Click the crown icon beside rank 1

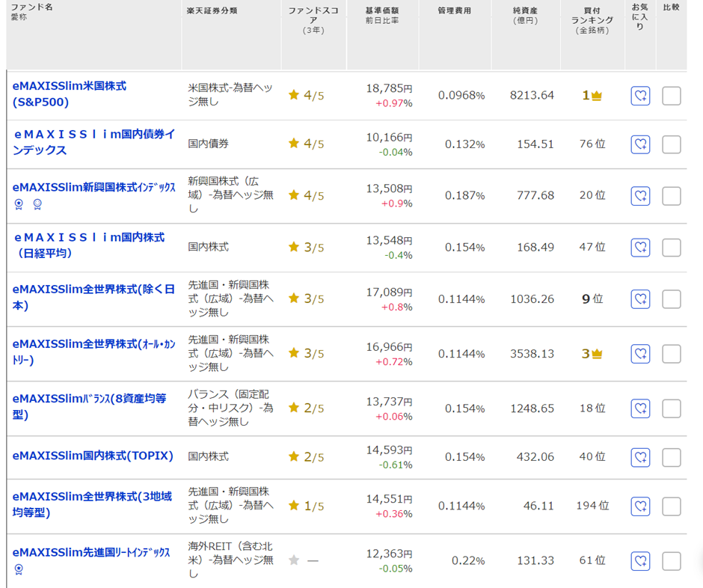pyautogui.click(x=597, y=96)
